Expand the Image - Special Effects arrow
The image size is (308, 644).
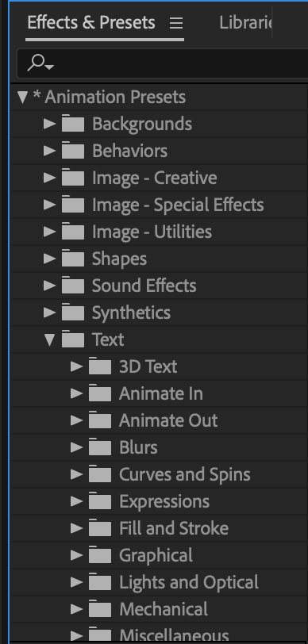(x=50, y=205)
